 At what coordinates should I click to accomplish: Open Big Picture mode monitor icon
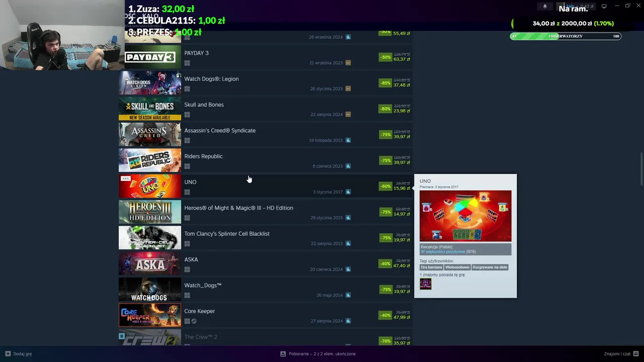(x=604, y=6)
